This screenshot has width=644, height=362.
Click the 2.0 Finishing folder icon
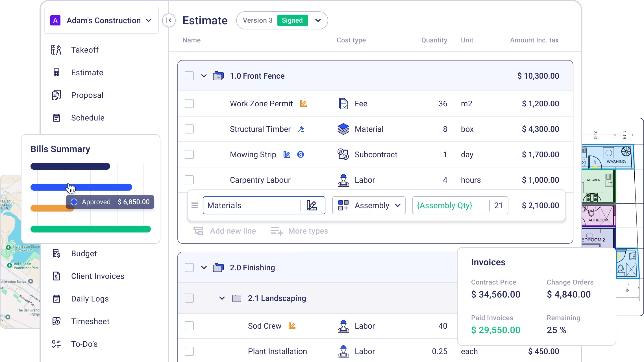click(218, 268)
